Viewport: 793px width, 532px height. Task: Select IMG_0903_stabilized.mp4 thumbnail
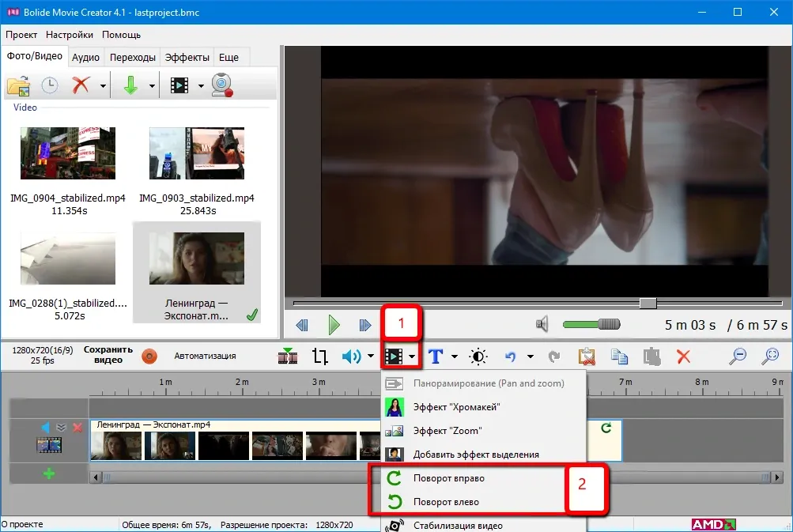point(197,153)
